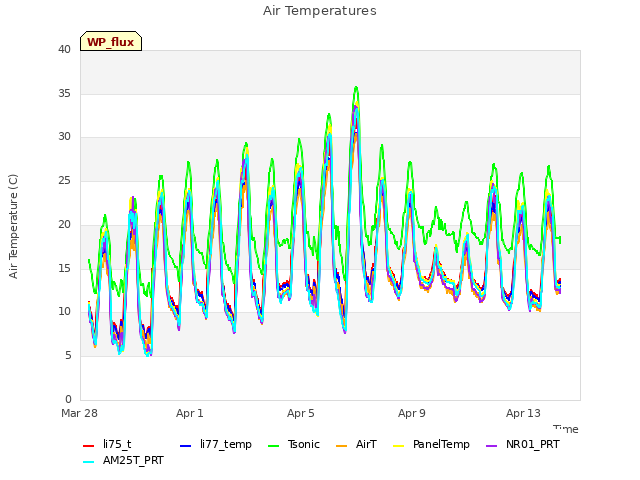
Task: Click the purple NR01_PRT legend swatch
Action: click(x=491, y=446)
